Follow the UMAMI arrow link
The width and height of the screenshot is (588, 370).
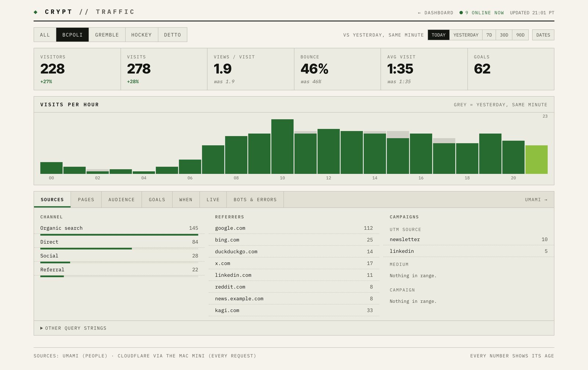[x=536, y=200]
